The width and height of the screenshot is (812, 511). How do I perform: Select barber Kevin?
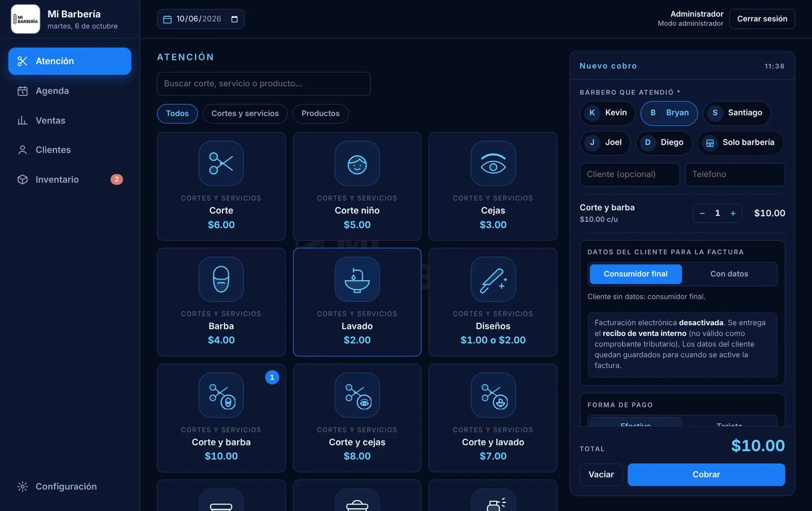pyautogui.click(x=607, y=113)
